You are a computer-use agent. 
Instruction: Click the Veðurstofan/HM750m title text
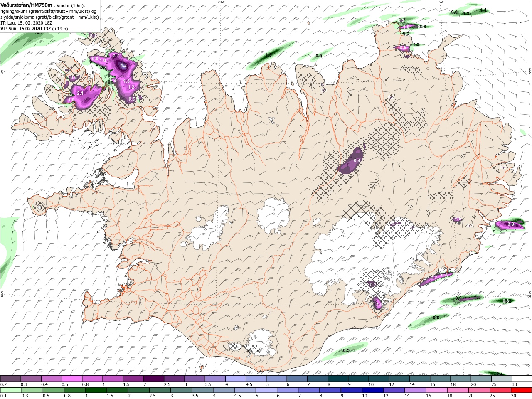point(26,5)
